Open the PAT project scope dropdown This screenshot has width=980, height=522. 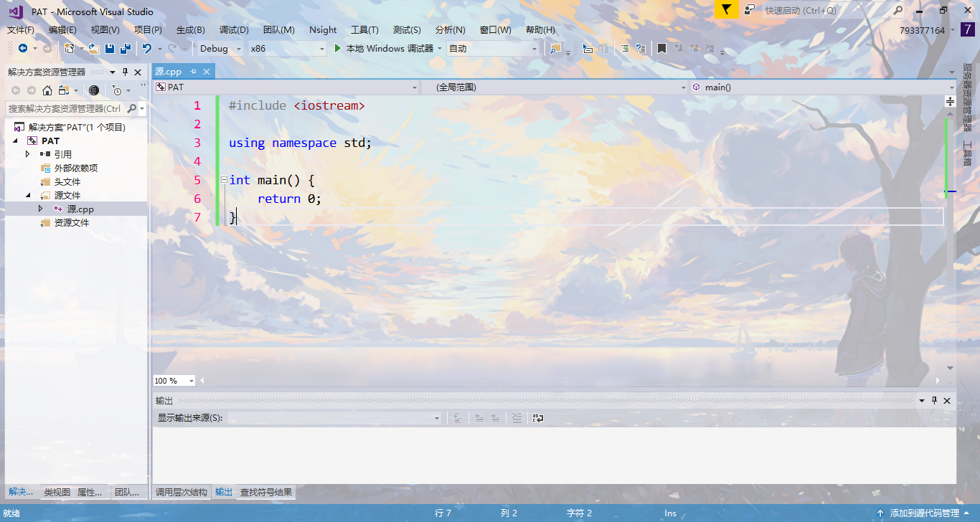287,87
